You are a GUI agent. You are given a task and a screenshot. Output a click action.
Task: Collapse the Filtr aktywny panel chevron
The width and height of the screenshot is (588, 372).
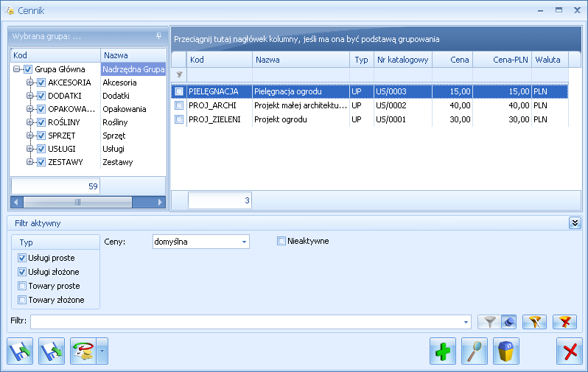tap(575, 222)
